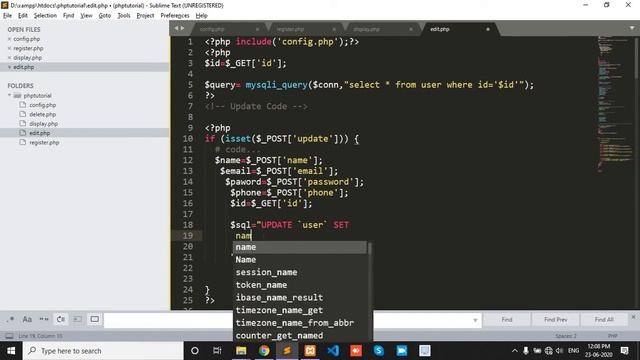Viewport: 640px width, 360px height.
Task: Click unsaved dot on edit.php tab
Action: (487, 29)
